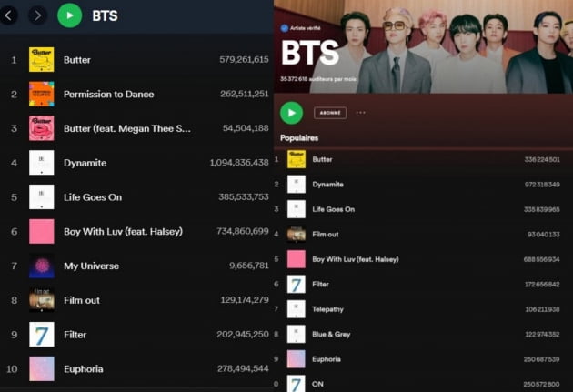The width and height of the screenshot is (573, 392).
Task: Click the back navigation arrow
Action: click(x=8, y=15)
